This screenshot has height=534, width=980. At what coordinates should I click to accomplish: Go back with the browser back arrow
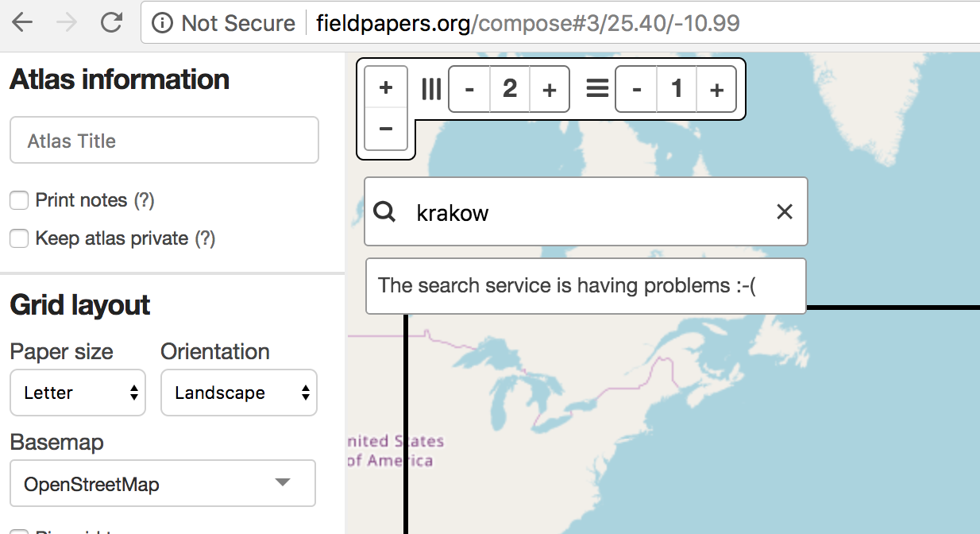pos(22,23)
